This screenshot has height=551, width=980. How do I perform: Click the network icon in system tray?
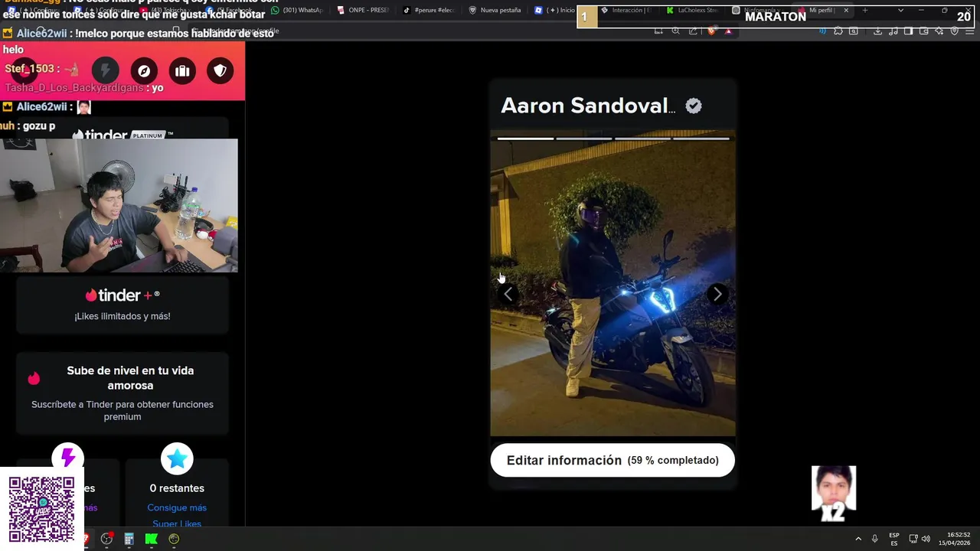(x=913, y=539)
